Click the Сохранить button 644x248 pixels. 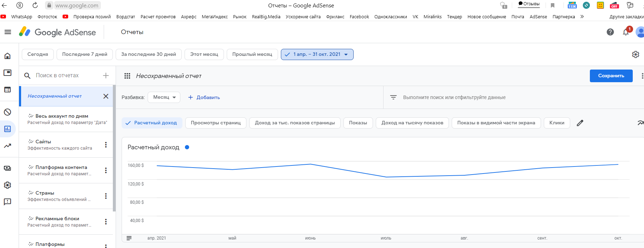[x=611, y=76]
